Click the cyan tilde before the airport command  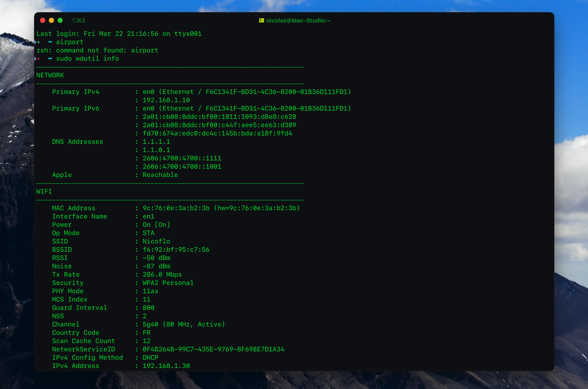tap(50, 42)
